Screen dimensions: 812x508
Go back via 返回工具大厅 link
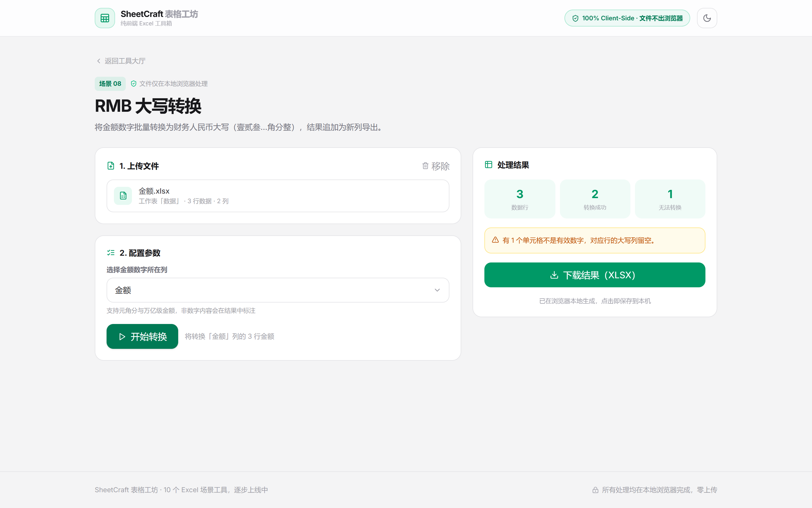(x=121, y=61)
